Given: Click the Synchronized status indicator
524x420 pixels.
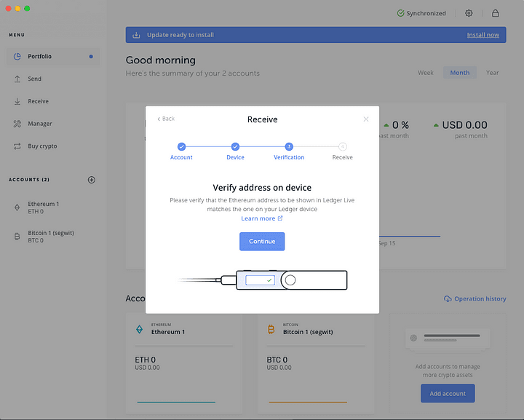Looking at the screenshot, I should [421, 13].
